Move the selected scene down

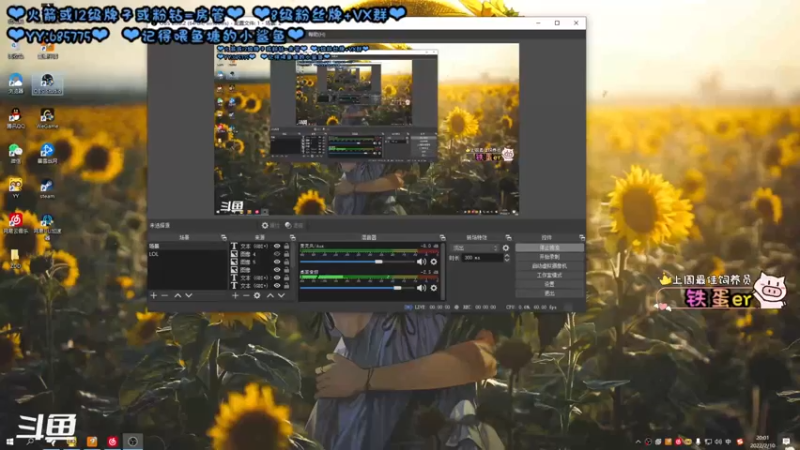click(189, 295)
